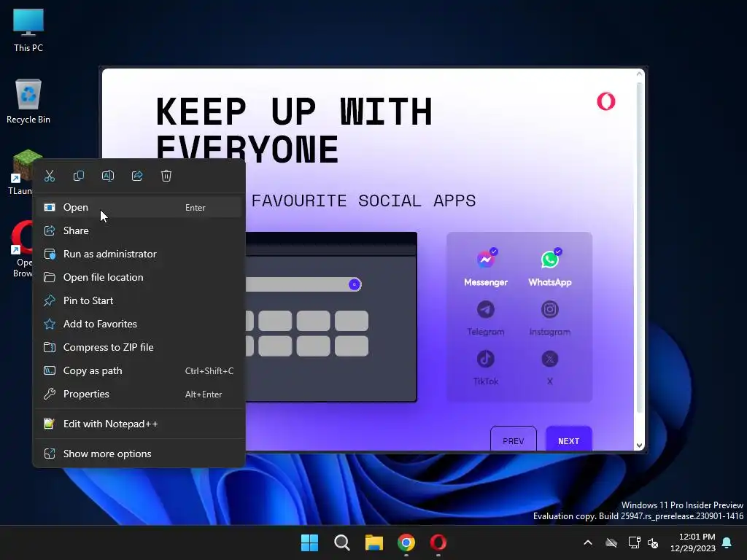Select Open file location
Image resolution: width=747 pixels, height=560 pixels.
coord(139,277)
